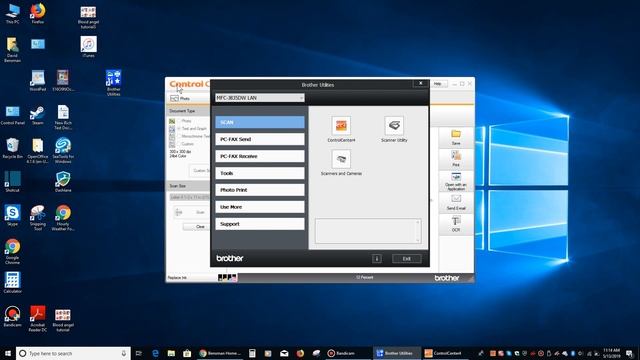Open Dashlane desktop shortcut
This screenshot has width=640, height=360.
(63, 182)
